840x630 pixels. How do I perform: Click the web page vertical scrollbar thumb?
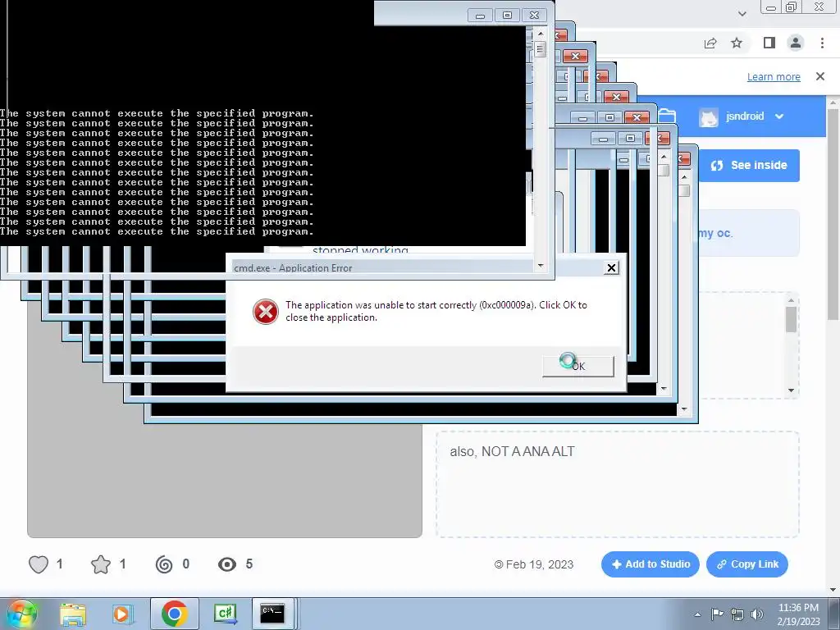(x=833, y=216)
